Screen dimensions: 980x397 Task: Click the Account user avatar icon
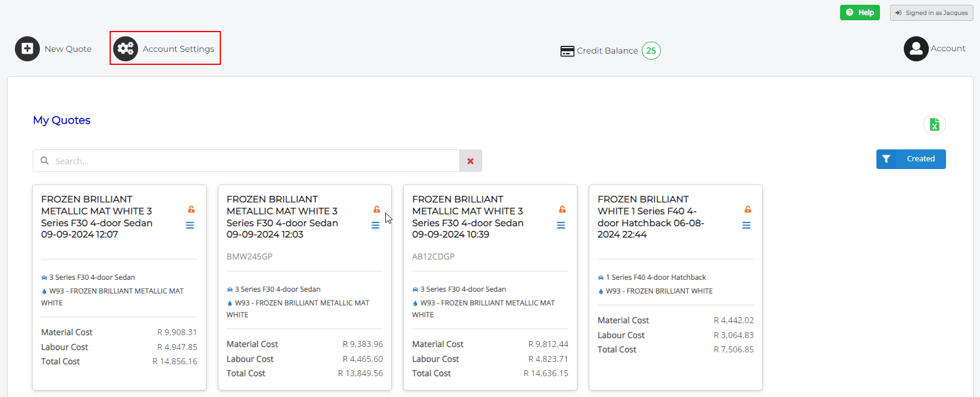tap(916, 49)
